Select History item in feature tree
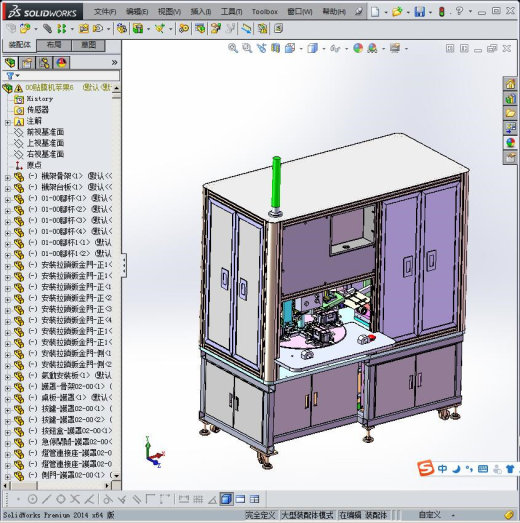 pyautogui.click(x=40, y=99)
